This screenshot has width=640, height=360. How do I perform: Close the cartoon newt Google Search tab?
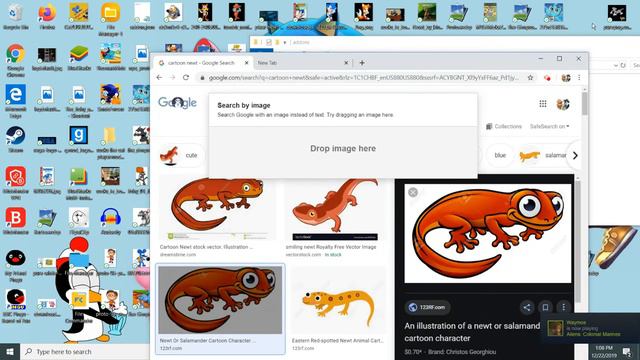click(247, 63)
